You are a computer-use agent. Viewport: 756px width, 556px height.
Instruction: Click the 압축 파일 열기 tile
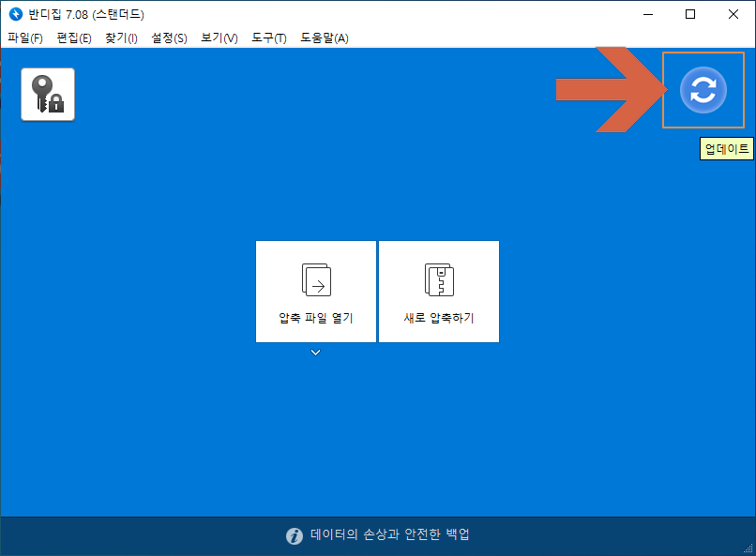(316, 292)
